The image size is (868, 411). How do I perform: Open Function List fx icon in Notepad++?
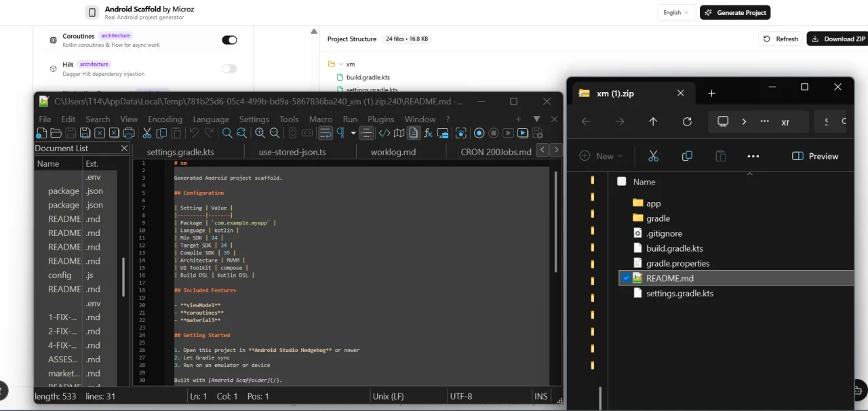(428, 133)
